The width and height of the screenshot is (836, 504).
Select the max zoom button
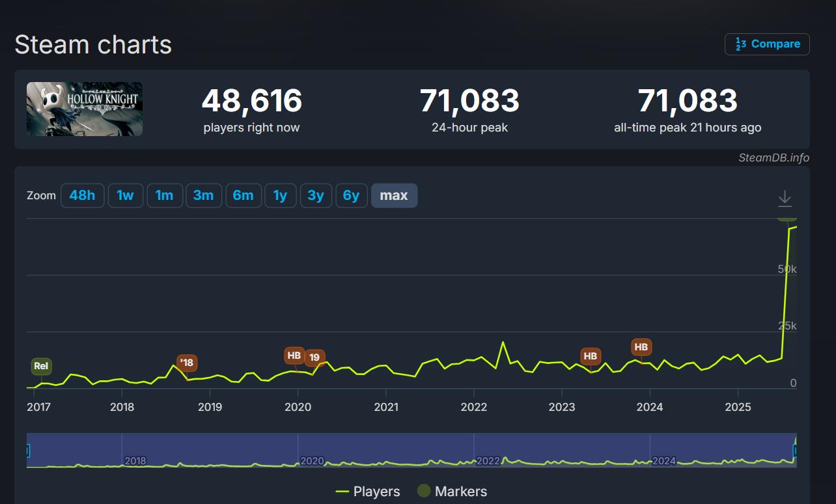394,195
